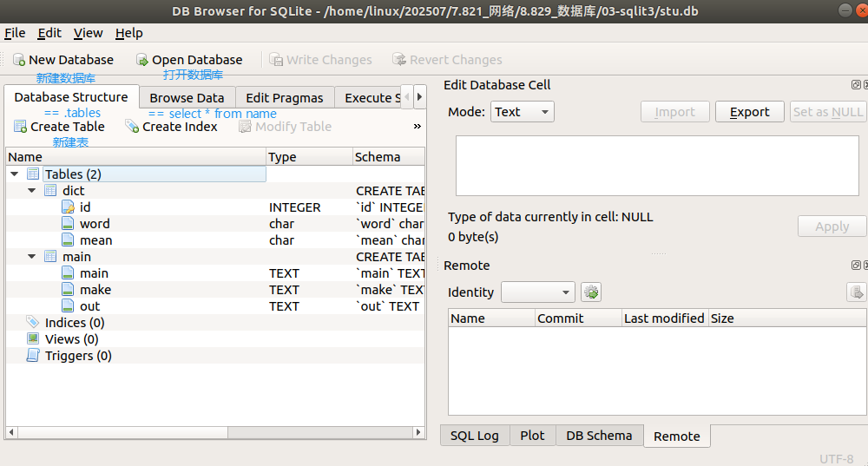Click the identity settings gear icon

(591, 292)
